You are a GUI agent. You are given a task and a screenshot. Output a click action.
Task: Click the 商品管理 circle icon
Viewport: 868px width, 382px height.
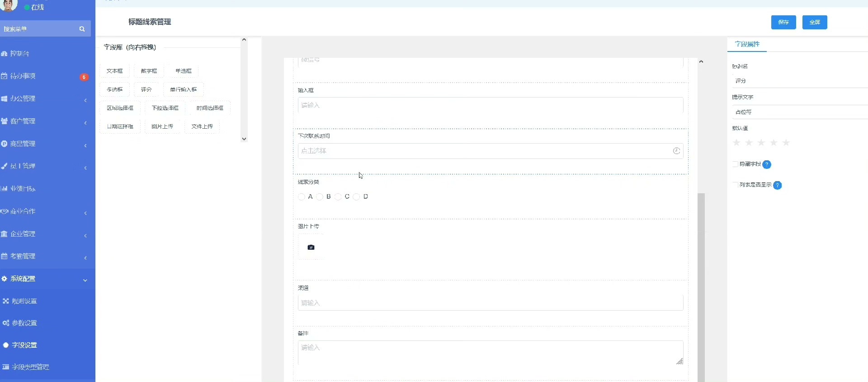point(4,144)
